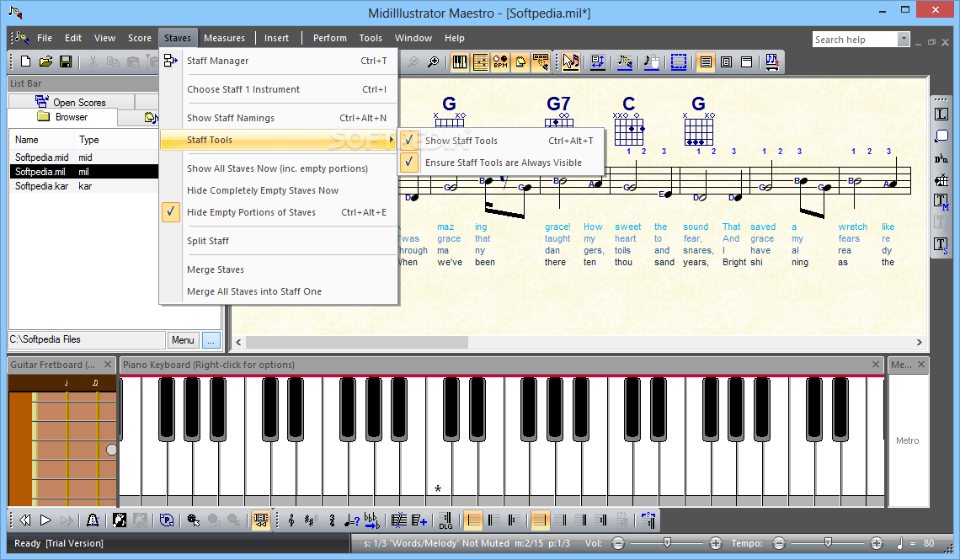960x560 pixels.
Task: Click the ellipsis browse folder button
Action: 211,339
